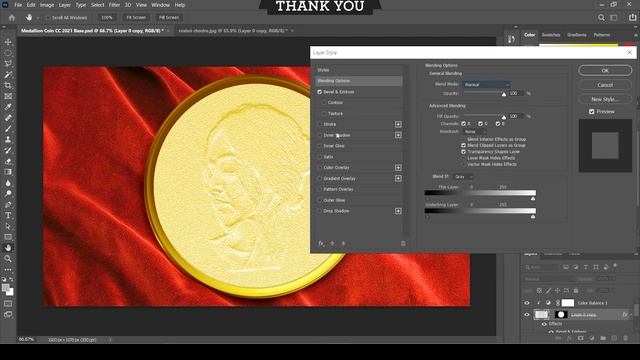Click the delete effect trash icon in dialog
640x360 pixels.
tap(403, 243)
